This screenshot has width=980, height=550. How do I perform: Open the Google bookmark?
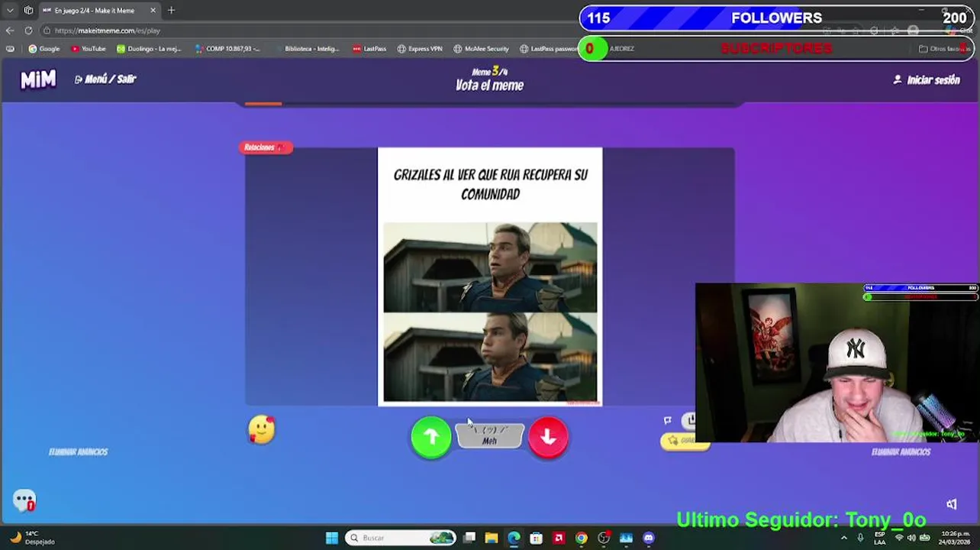[44, 49]
